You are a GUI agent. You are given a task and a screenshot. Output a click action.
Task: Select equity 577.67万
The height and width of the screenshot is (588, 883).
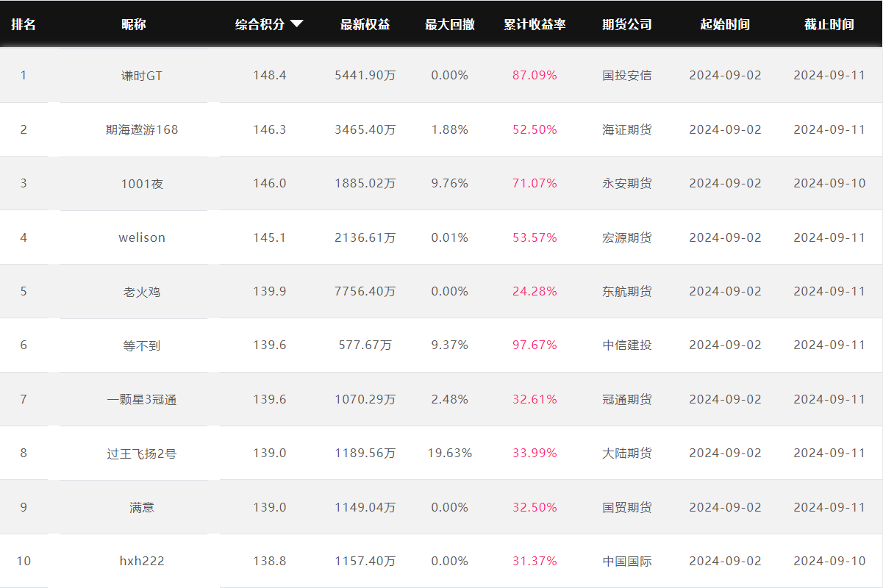click(365, 345)
